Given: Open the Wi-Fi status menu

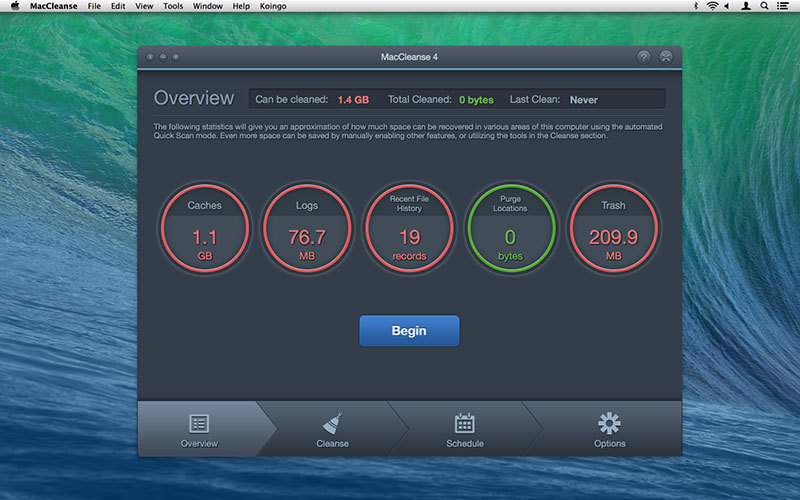Looking at the screenshot, I should 712,6.
